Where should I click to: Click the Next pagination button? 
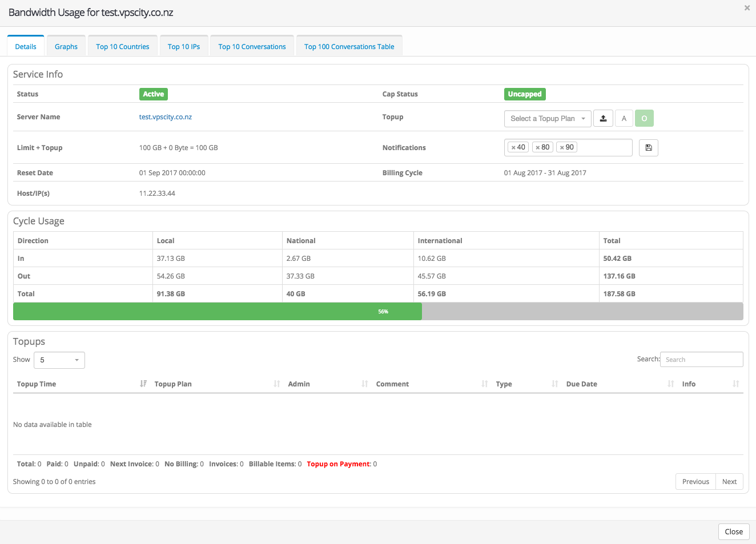point(729,482)
